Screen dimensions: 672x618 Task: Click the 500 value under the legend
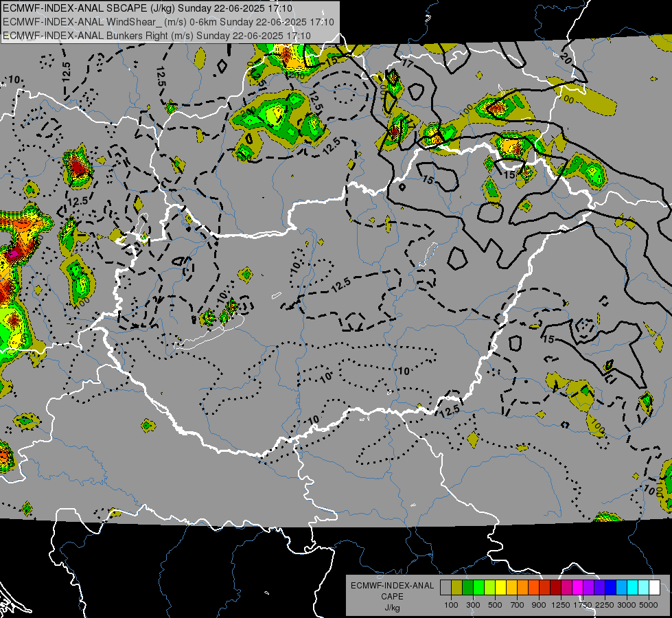(x=495, y=605)
